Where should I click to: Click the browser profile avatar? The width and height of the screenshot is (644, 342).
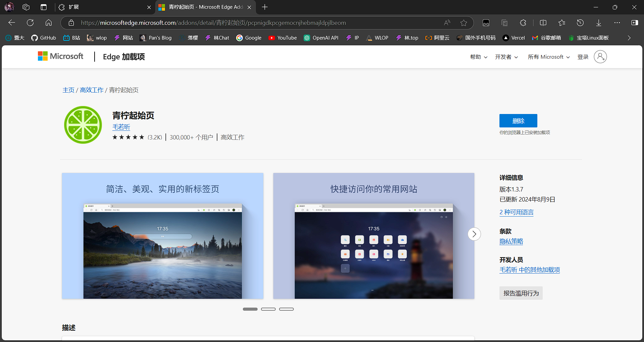coord(9,7)
